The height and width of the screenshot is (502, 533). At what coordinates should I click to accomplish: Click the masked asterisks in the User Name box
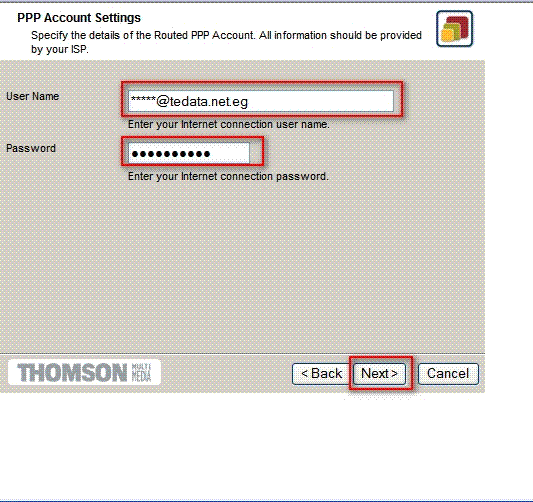click(x=143, y=100)
